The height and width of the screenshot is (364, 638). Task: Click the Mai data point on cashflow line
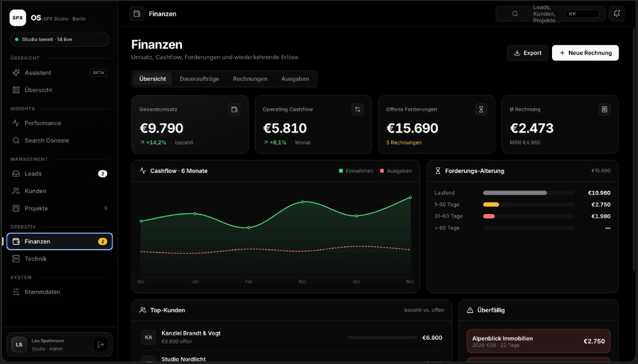click(x=410, y=197)
